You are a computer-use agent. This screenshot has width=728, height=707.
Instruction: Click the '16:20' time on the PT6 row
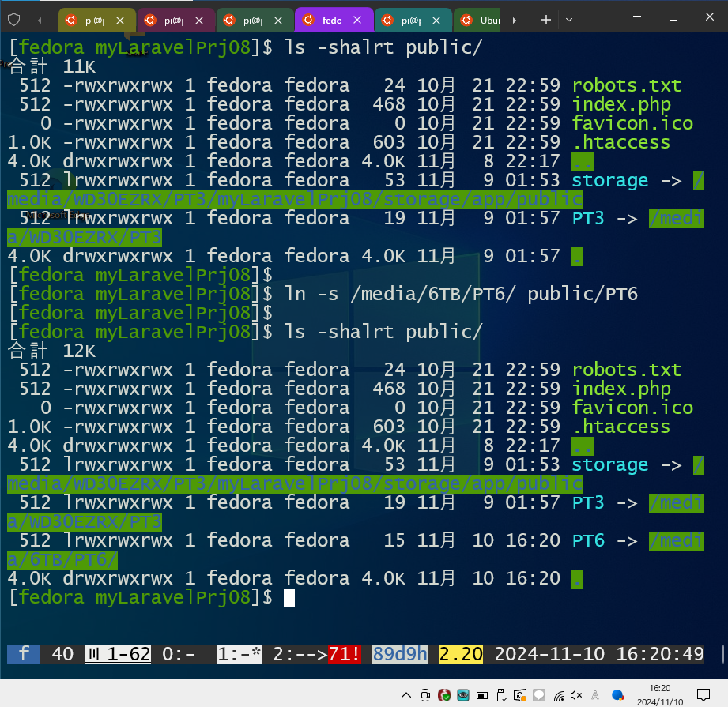[x=533, y=540]
